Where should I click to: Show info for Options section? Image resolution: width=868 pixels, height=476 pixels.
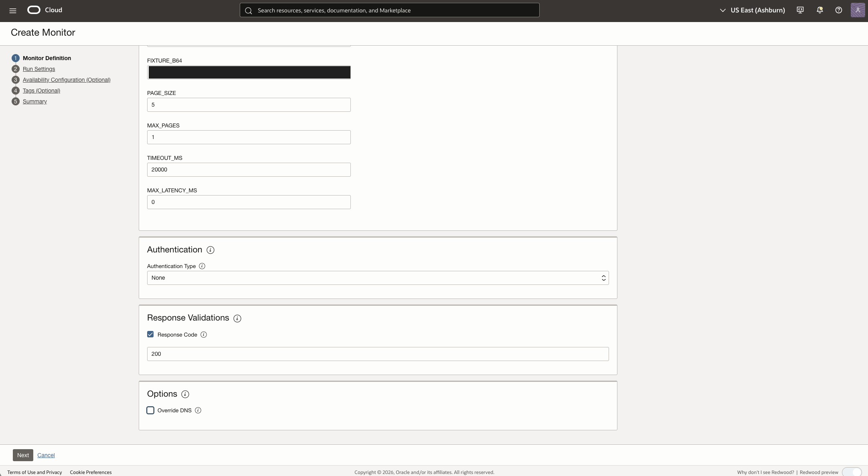click(x=185, y=394)
